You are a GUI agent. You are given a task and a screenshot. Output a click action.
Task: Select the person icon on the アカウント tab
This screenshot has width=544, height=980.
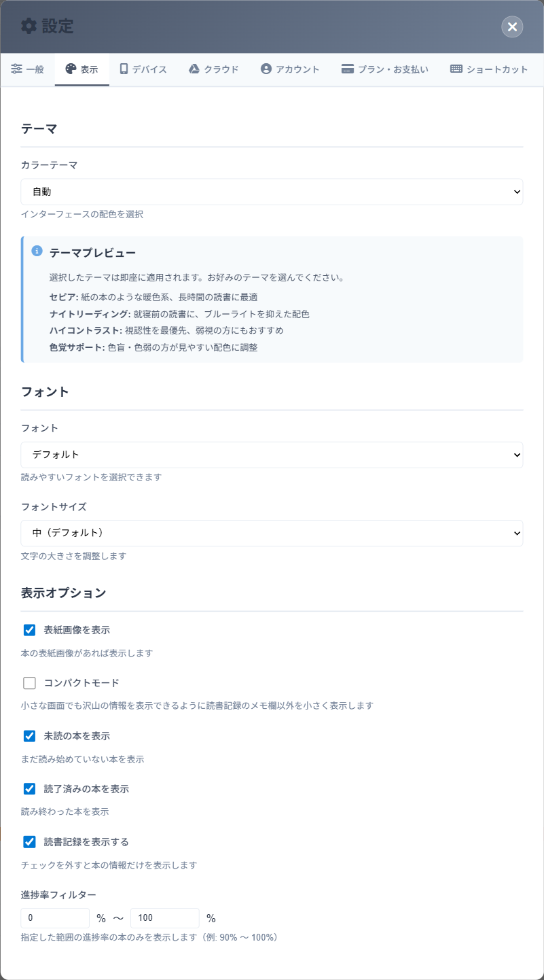point(265,69)
